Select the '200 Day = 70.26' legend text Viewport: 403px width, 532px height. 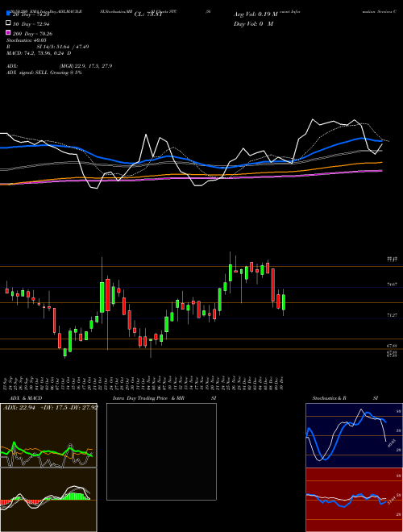32,34
